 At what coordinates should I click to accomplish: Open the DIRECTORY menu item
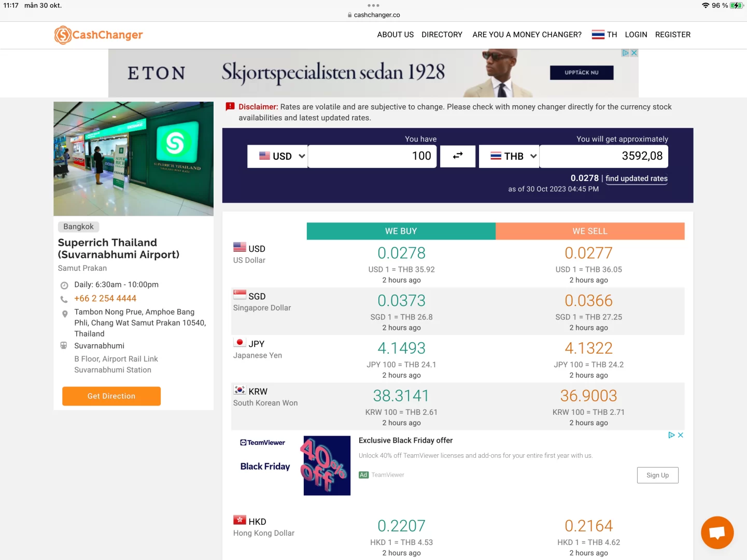[442, 35]
